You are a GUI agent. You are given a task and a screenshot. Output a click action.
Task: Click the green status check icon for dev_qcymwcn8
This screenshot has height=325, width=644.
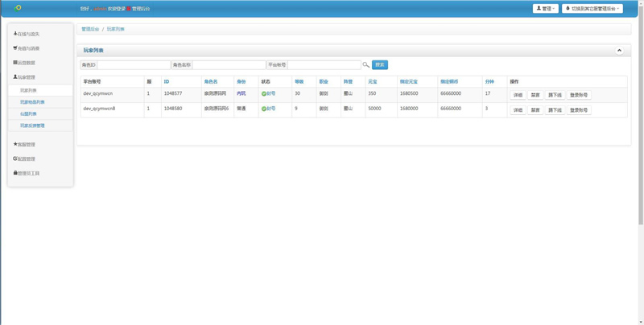point(264,109)
